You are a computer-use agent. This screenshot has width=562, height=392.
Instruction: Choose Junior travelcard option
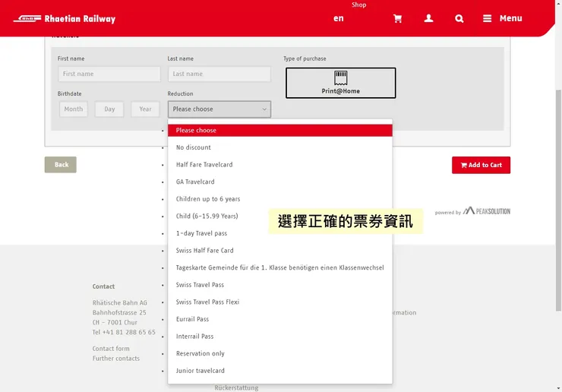280,371
